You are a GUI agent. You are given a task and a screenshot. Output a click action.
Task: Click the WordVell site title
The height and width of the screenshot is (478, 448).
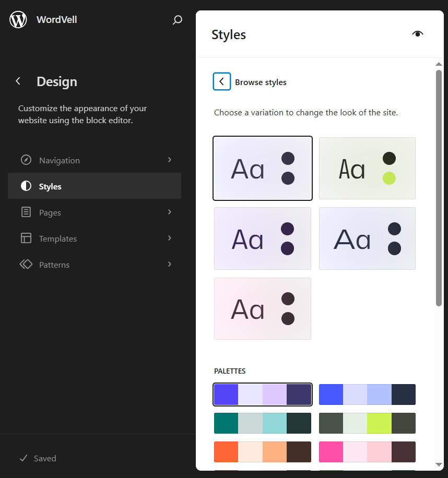pos(57,20)
